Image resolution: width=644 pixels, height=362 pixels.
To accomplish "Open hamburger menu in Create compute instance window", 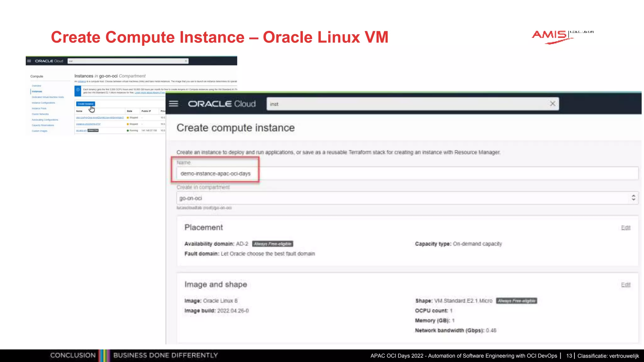I will pos(174,104).
